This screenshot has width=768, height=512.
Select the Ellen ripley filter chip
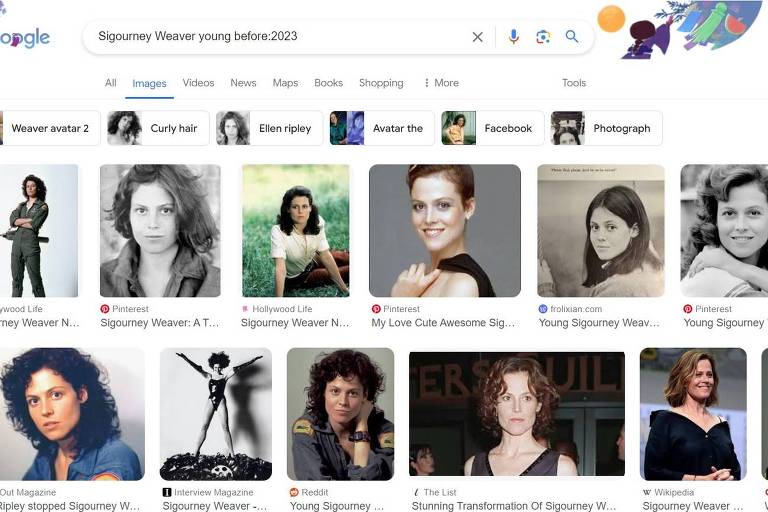270,128
